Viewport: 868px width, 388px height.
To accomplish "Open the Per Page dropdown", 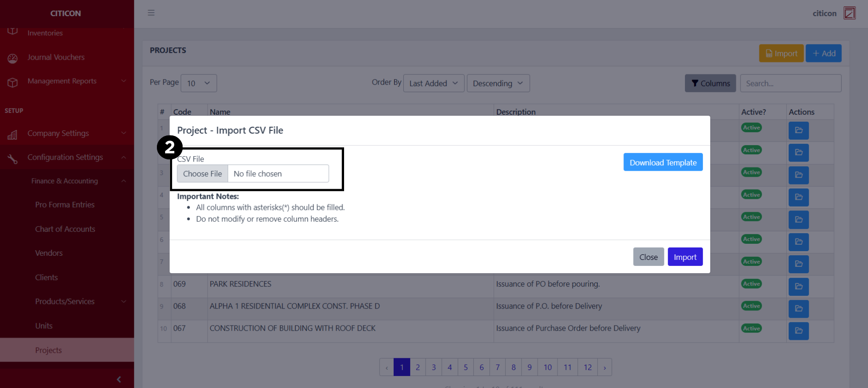I will pos(198,83).
